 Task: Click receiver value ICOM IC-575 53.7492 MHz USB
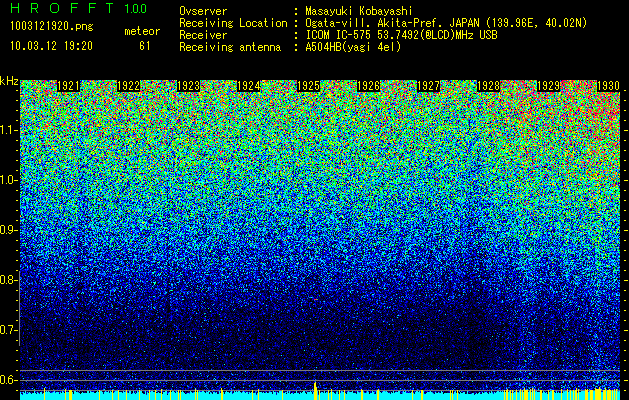tap(401, 35)
